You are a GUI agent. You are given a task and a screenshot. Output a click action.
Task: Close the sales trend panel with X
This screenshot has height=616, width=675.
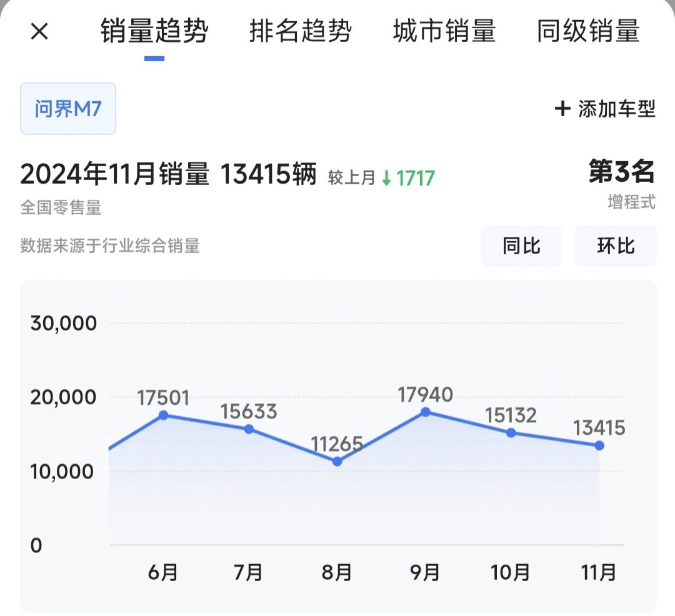(39, 31)
